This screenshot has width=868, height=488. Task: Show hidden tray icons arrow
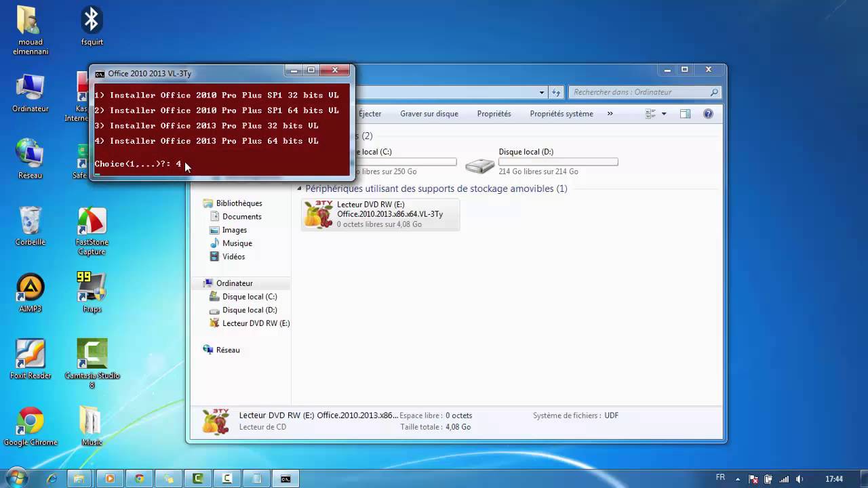pos(736,479)
